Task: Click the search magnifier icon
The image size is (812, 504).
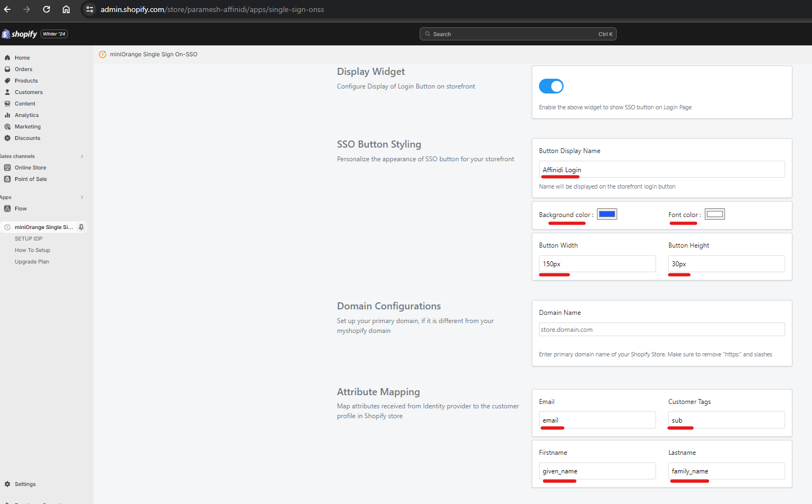Action: pos(428,34)
